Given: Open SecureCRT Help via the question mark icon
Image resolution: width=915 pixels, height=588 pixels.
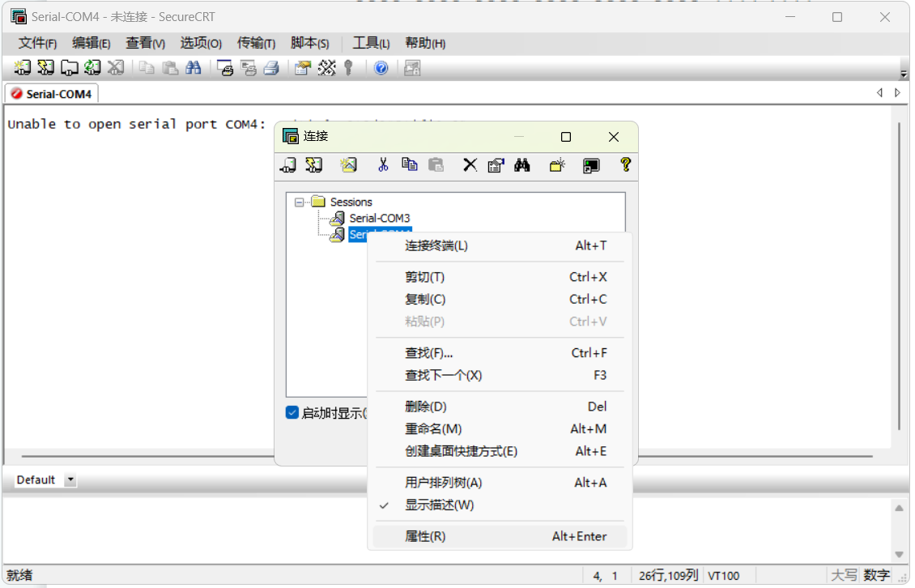Looking at the screenshot, I should tap(379, 67).
